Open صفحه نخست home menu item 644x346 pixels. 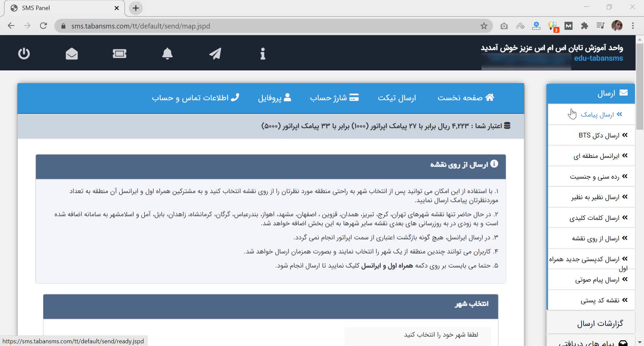[x=466, y=98]
